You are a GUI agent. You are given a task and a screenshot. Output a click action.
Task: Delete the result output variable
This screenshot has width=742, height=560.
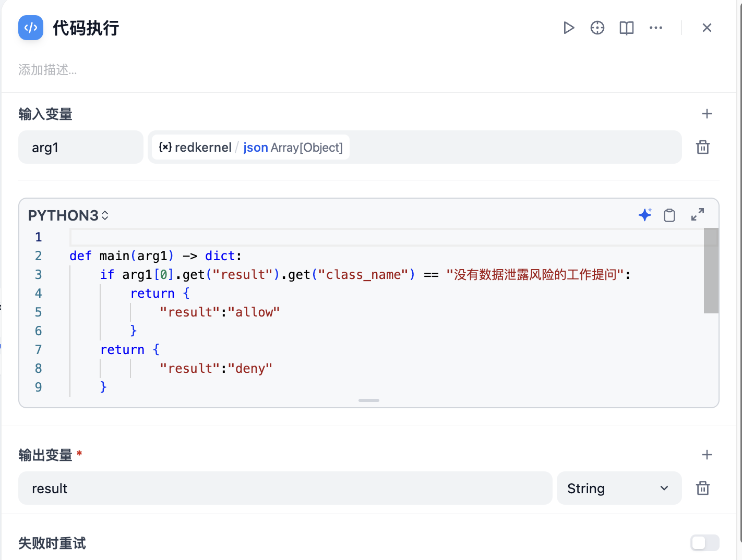coord(703,488)
